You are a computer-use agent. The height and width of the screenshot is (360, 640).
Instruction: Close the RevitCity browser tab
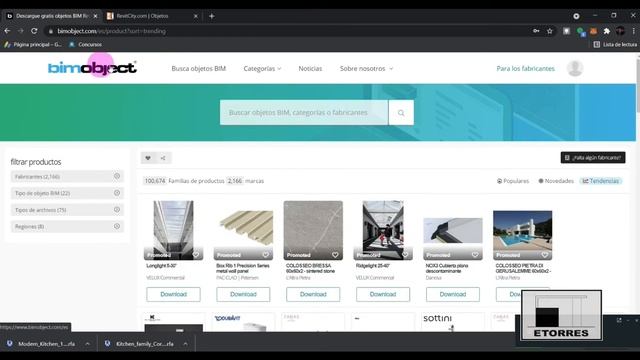pos(196,16)
